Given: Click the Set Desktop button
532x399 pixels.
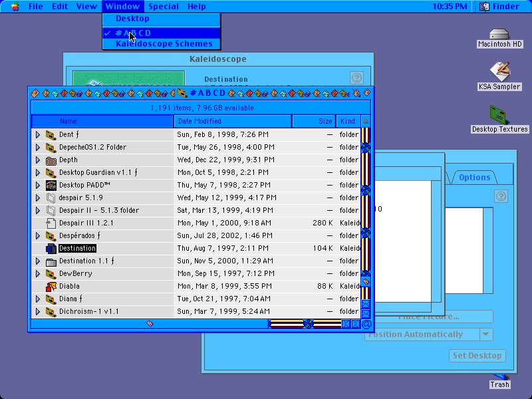Looking at the screenshot, I should point(477,356).
